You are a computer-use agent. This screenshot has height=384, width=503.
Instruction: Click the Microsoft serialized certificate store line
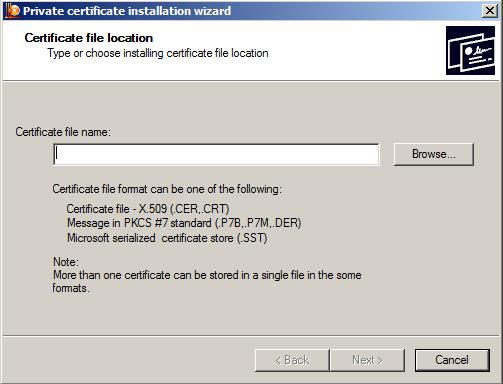(x=167, y=238)
